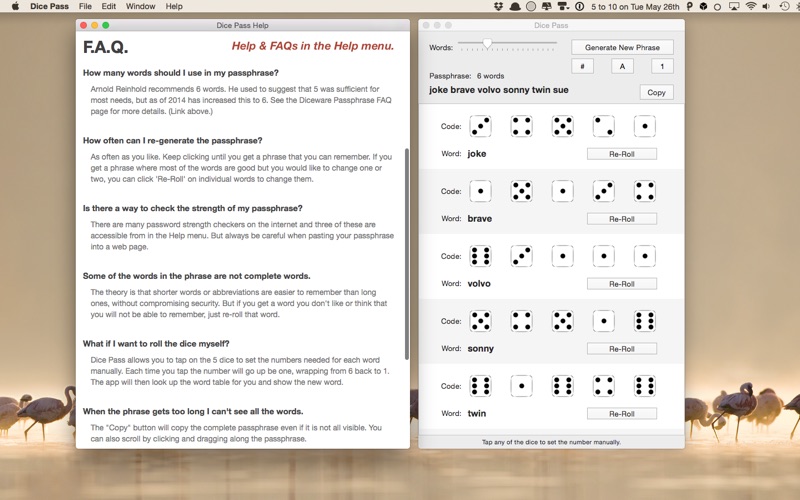Tap the third die in the volvo row
Screen dimensions: 800x500
pos(563,256)
